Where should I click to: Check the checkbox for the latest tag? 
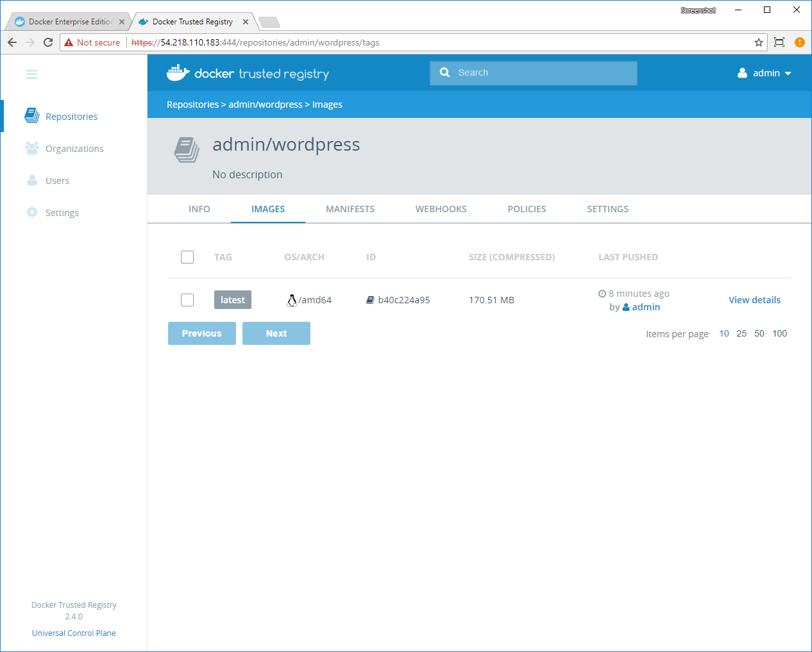tap(187, 300)
